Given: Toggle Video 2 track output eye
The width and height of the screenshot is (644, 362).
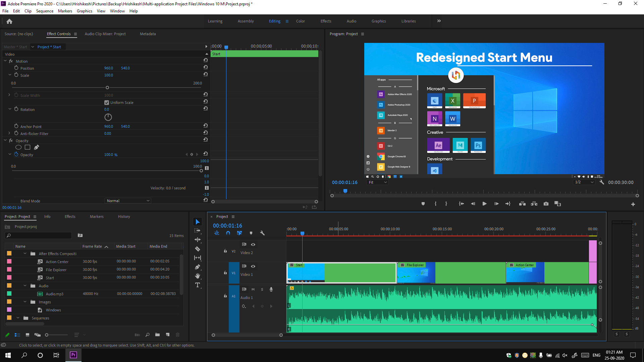Looking at the screenshot, I should pos(253,244).
